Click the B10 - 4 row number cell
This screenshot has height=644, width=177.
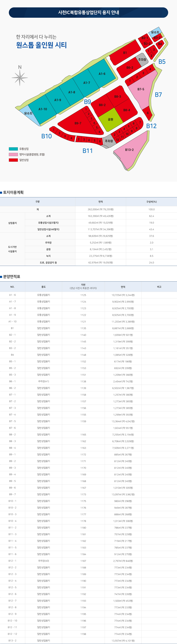click(13, 521)
